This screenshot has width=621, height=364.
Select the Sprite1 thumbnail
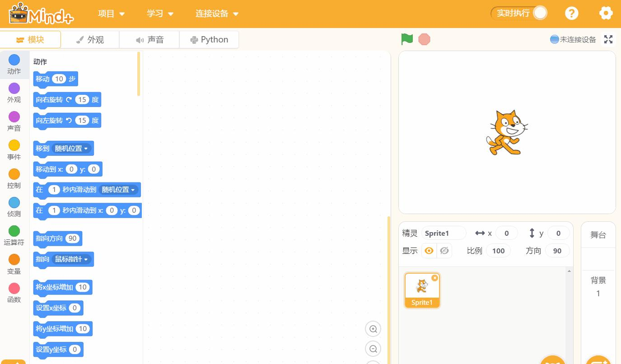click(x=422, y=290)
